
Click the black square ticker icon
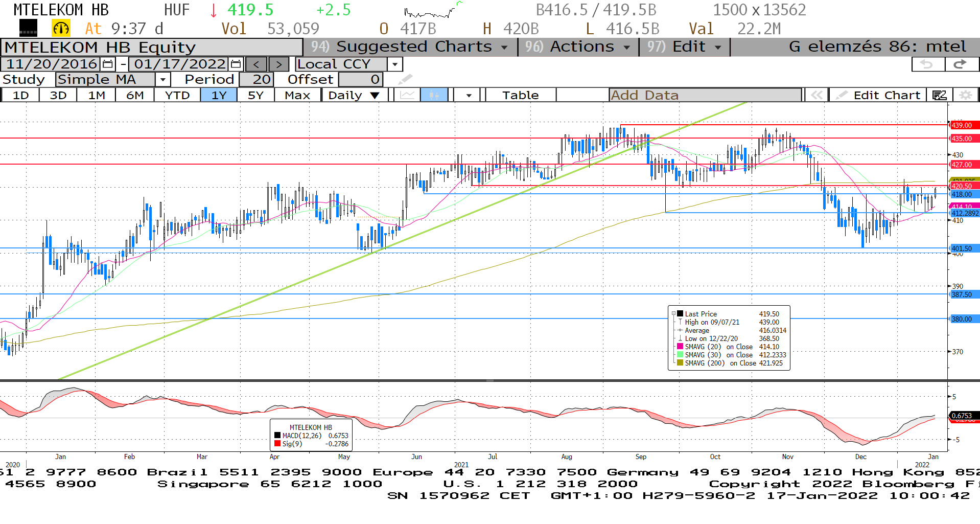(x=28, y=28)
